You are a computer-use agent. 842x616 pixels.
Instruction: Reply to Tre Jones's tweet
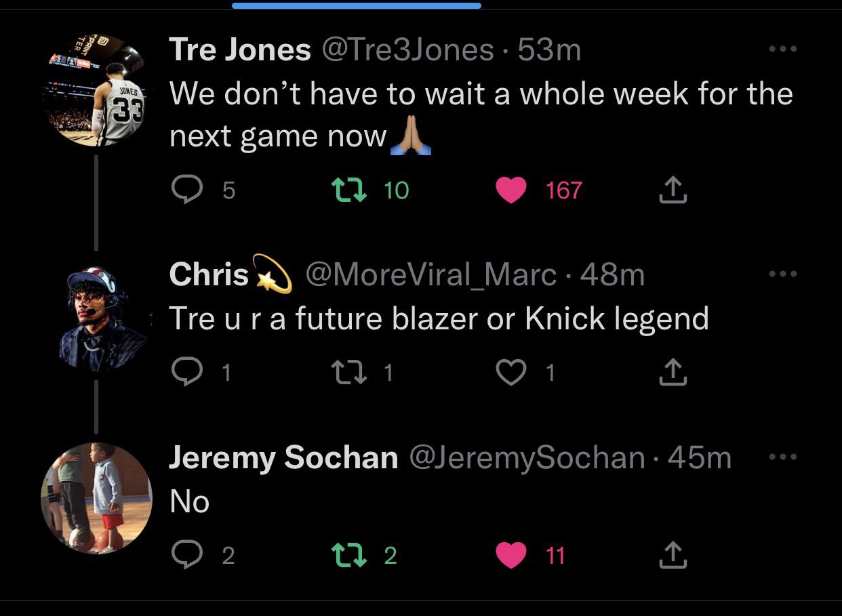coord(184,190)
